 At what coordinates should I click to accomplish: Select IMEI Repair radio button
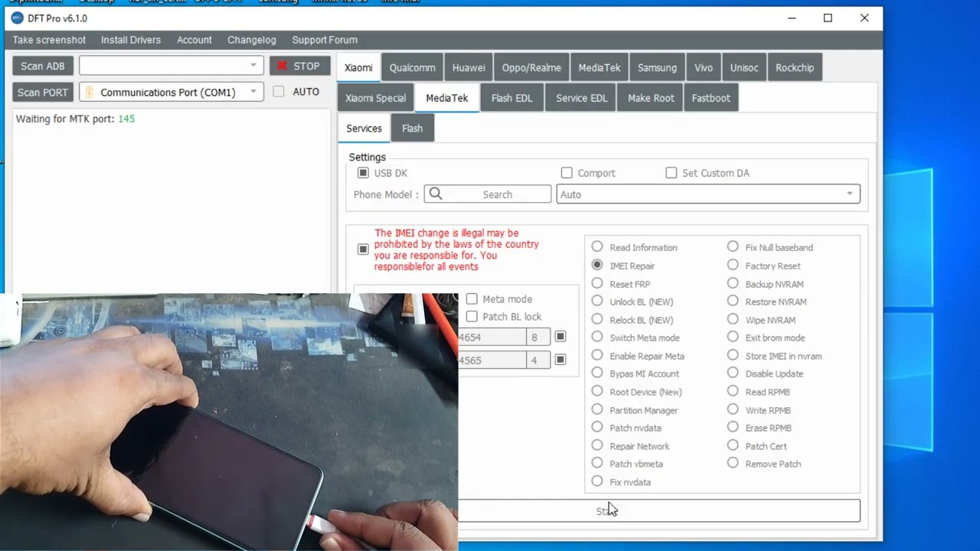[x=597, y=265]
